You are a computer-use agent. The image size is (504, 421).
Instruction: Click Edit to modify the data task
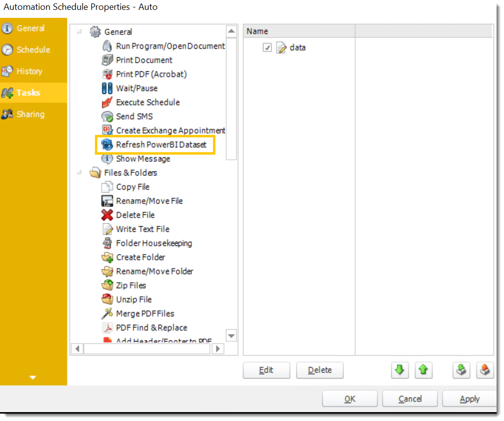pos(266,370)
